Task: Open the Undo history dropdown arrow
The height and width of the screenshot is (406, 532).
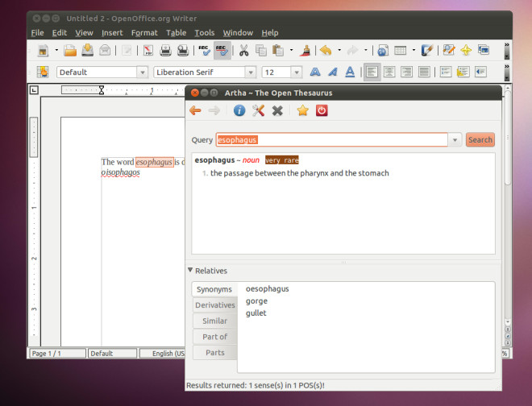Action: (x=339, y=51)
